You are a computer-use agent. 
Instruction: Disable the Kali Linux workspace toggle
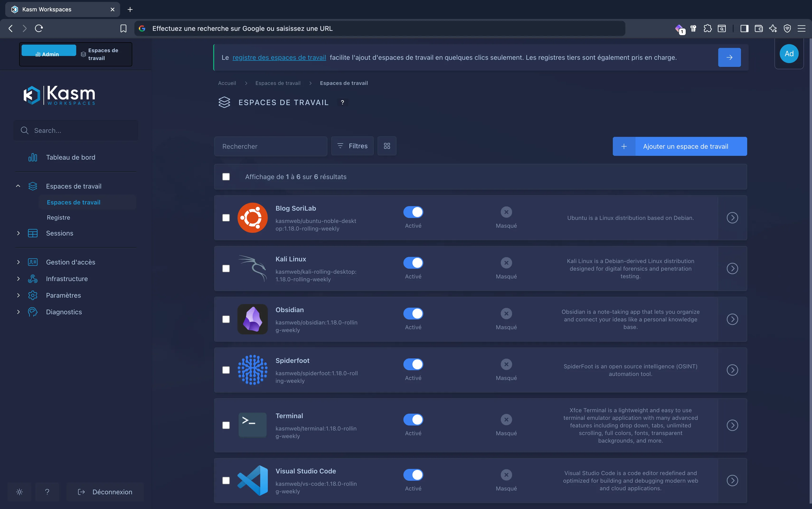tap(413, 263)
